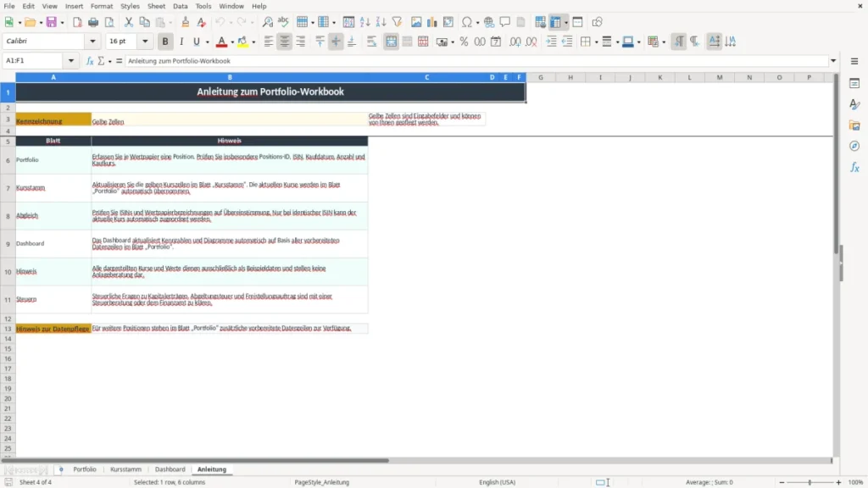Expand the formula bar
Screen dimensions: 868x488
(833, 61)
